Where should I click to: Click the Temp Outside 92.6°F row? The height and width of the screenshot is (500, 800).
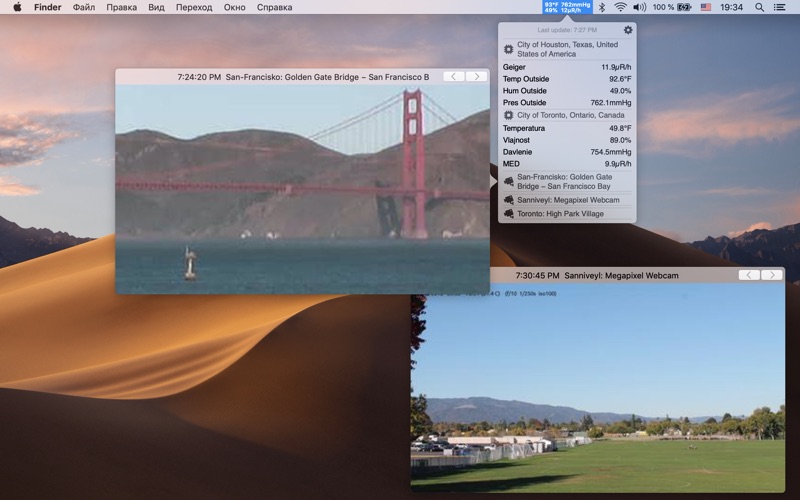click(x=567, y=79)
